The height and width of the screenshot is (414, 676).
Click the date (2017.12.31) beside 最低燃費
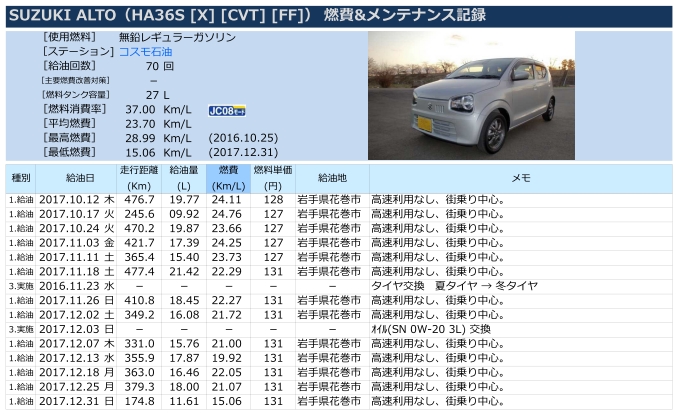click(243, 153)
